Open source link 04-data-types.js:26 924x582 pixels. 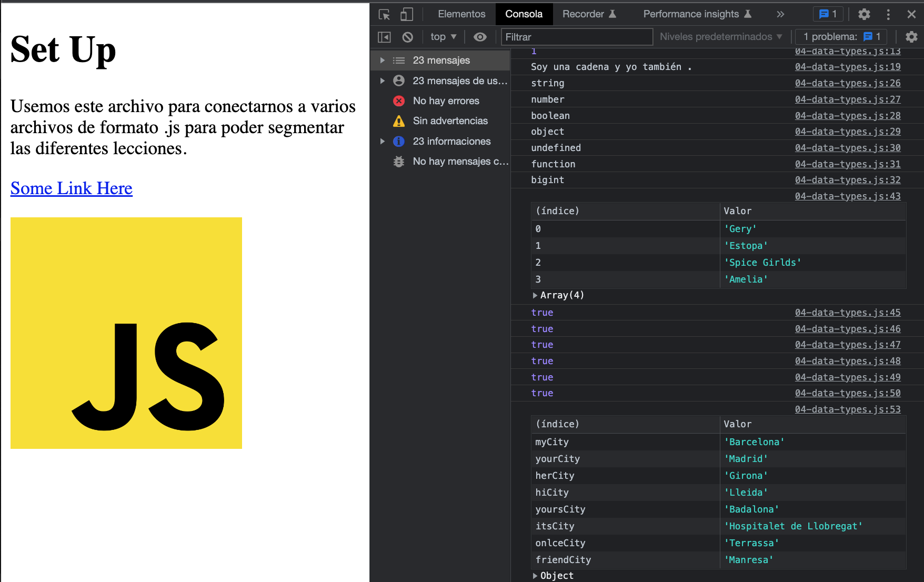(x=848, y=83)
